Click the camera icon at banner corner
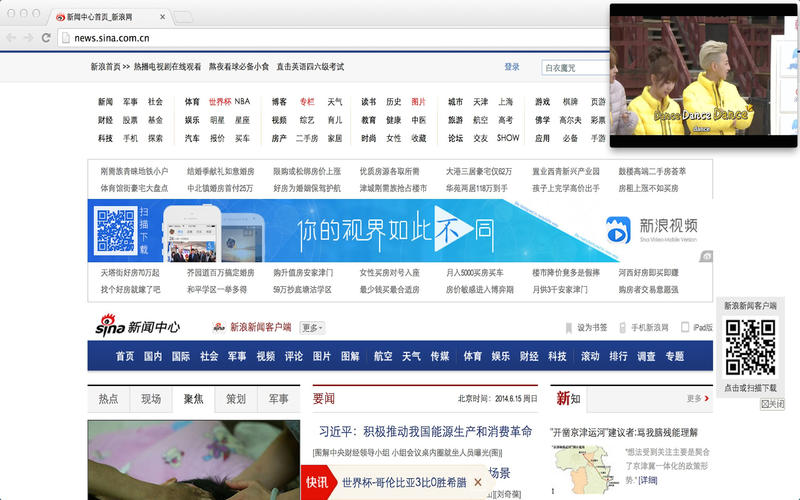Image resolution: width=800 pixels, height=500 pixels. coord(706,256)
